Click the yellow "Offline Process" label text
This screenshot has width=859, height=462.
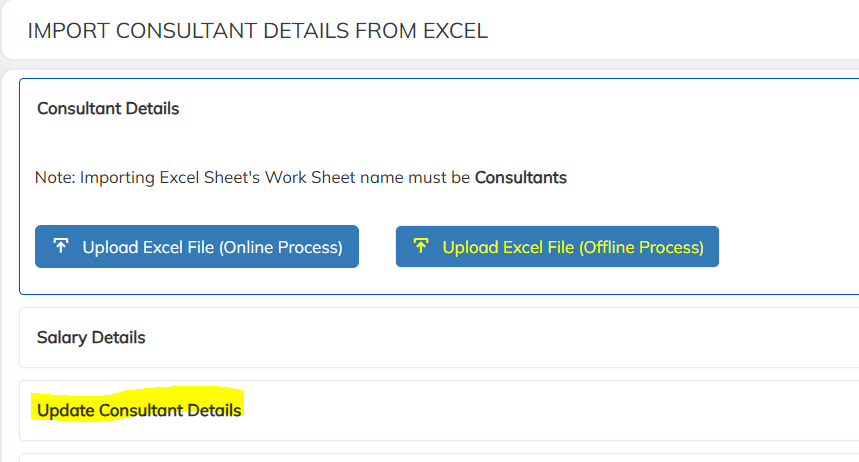[x=641, y=247]
